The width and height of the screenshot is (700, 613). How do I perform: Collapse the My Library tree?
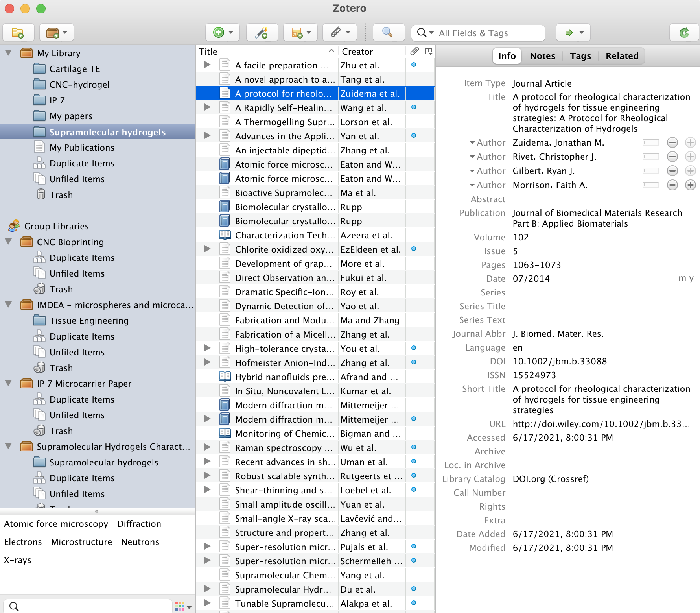tap(8, 53)
